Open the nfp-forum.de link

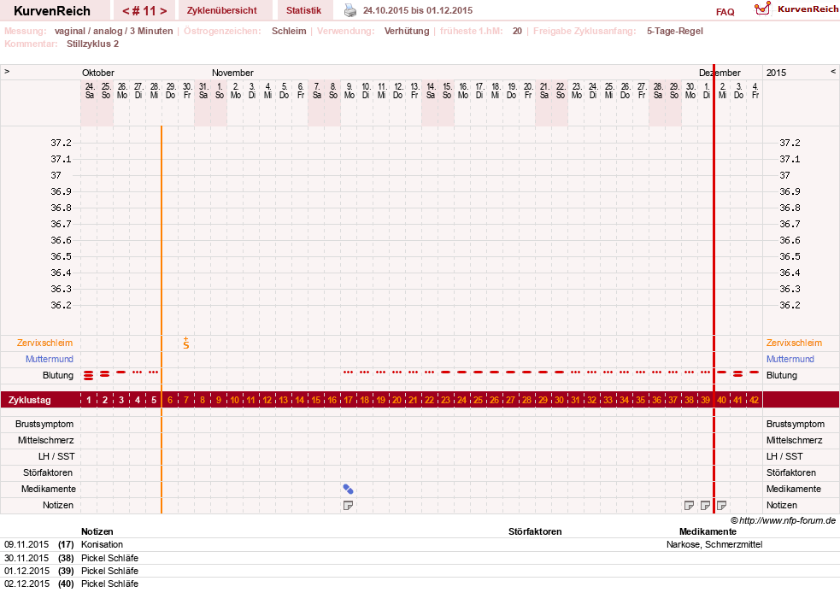(x=788, y=520)
